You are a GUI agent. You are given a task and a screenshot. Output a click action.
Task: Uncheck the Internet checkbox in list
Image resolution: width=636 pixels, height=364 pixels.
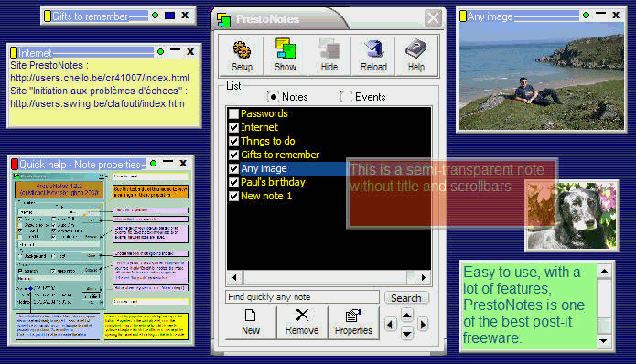(x=233, y=127)
